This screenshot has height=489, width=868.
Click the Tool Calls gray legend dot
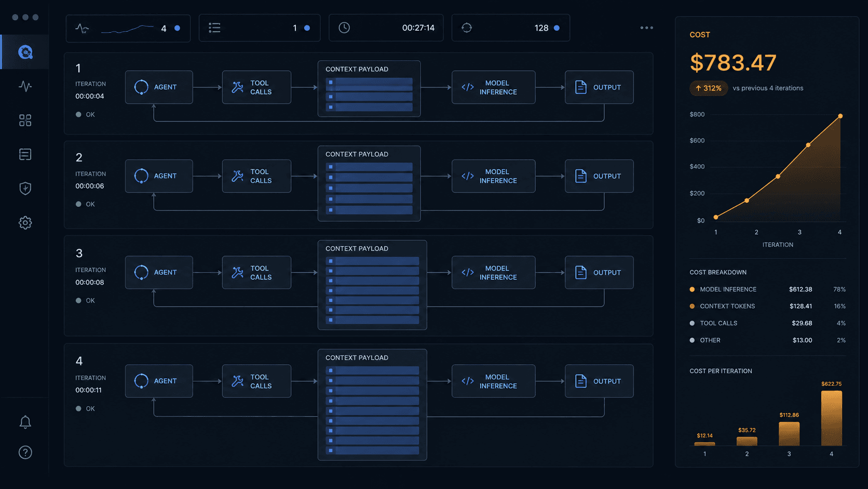(x=692, y=323)
